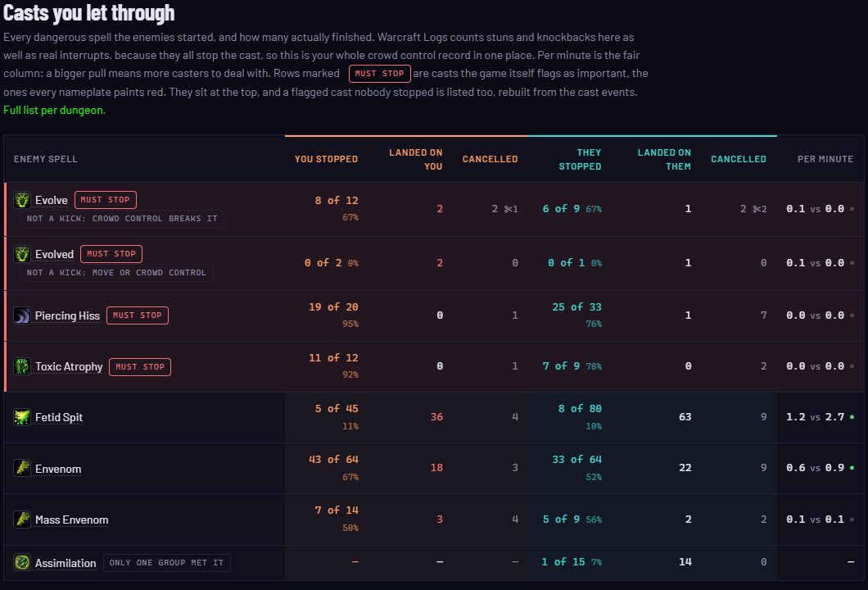Click the '0.1 vs 0.1' per minute value
This screenshot has height=590, width=868.
pos(815,519)
